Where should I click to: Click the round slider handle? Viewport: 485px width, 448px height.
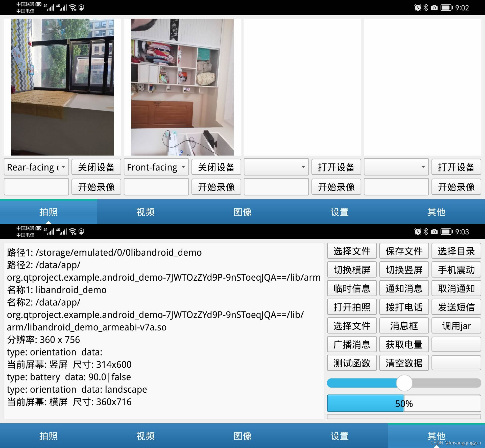[404, 383]
